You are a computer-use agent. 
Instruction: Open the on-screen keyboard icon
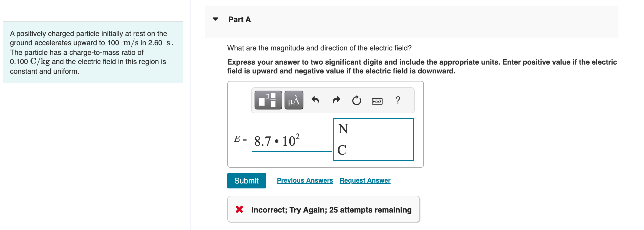pyautogui.click(x=377, y=101)
